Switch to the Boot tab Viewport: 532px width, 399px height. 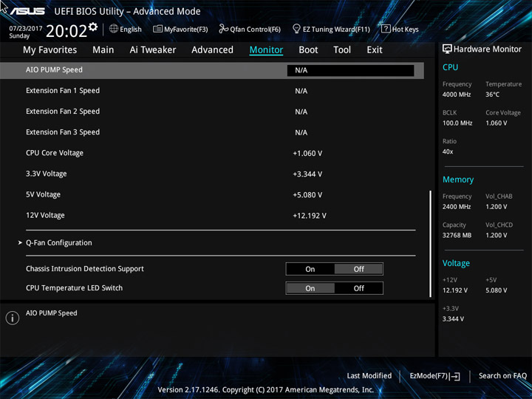[x=308, y=50]
